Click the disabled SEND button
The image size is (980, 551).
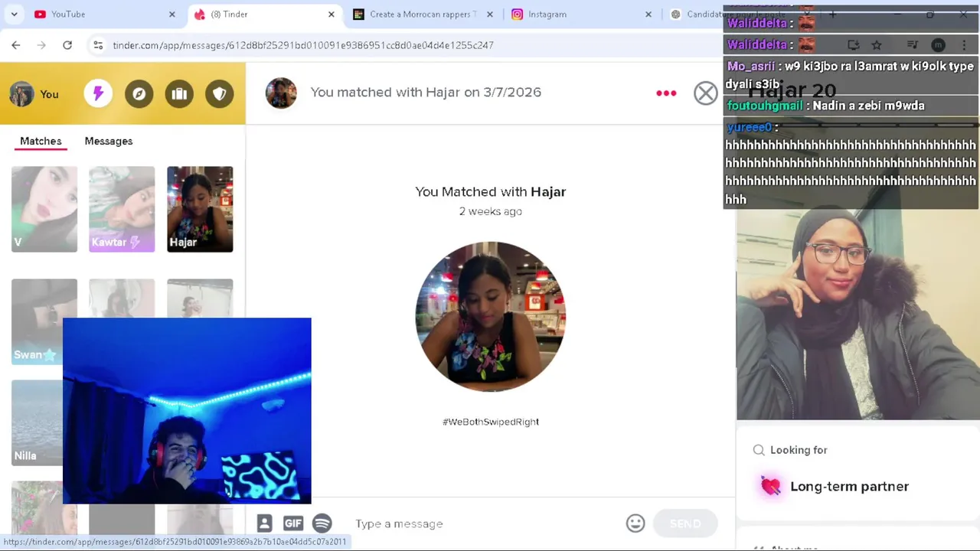click(685, 523)
